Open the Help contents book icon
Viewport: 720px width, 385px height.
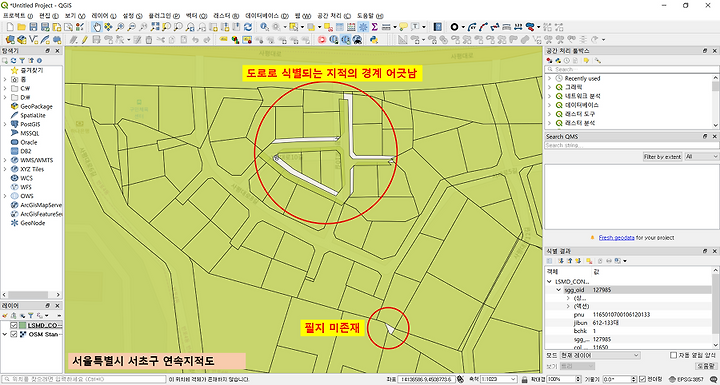click(x=437, y=27)
